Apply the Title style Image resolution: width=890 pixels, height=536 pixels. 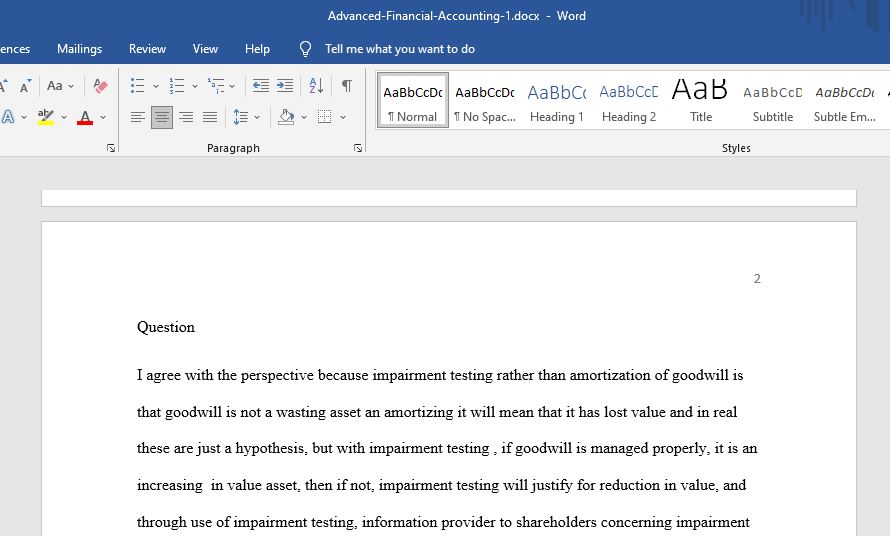(700, 100)
